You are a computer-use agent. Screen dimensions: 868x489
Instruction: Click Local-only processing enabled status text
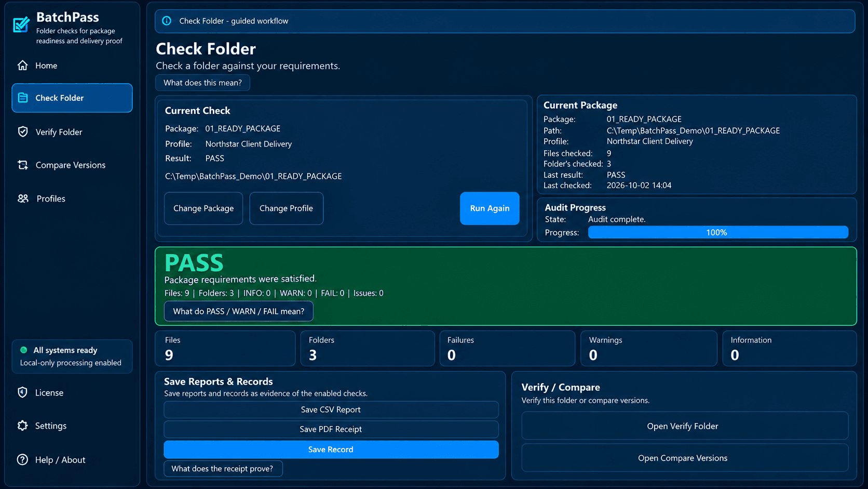(71, 363)
